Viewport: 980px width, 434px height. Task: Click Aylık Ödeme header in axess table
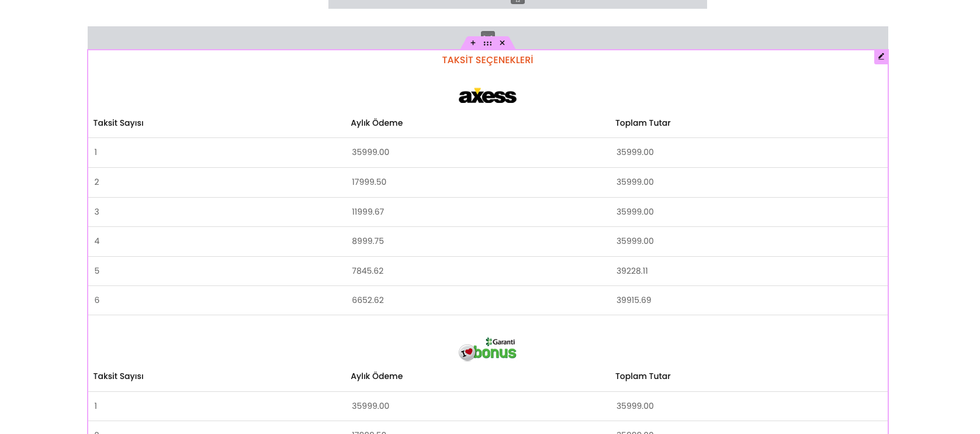[x=377, y=123]
